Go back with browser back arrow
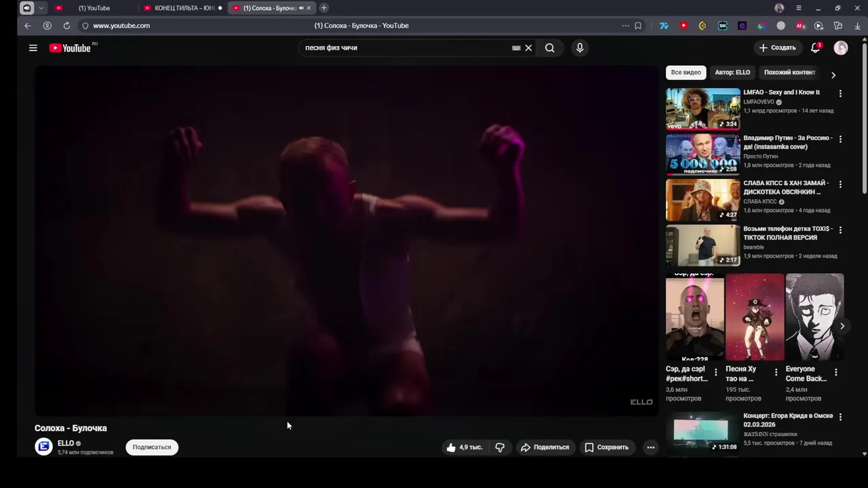This screenshot has width=868, height=488. point(27,26)
